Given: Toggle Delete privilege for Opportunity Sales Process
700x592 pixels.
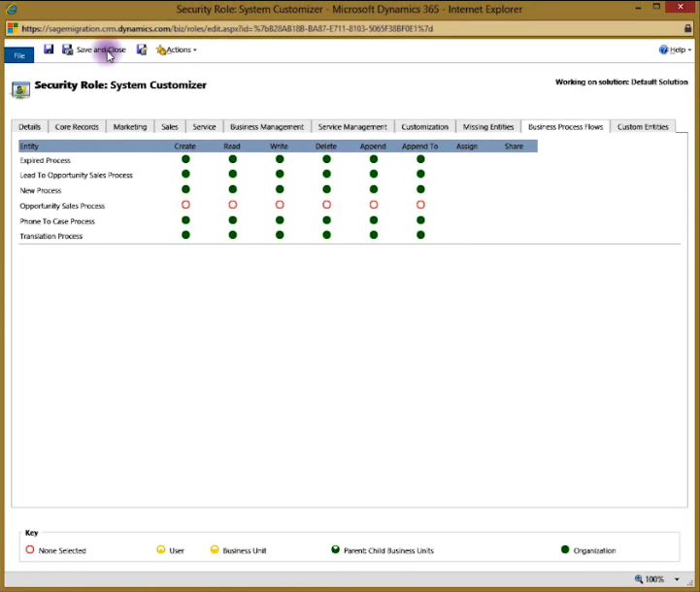Looking at the screenshot, I should (x=327, y=205).
